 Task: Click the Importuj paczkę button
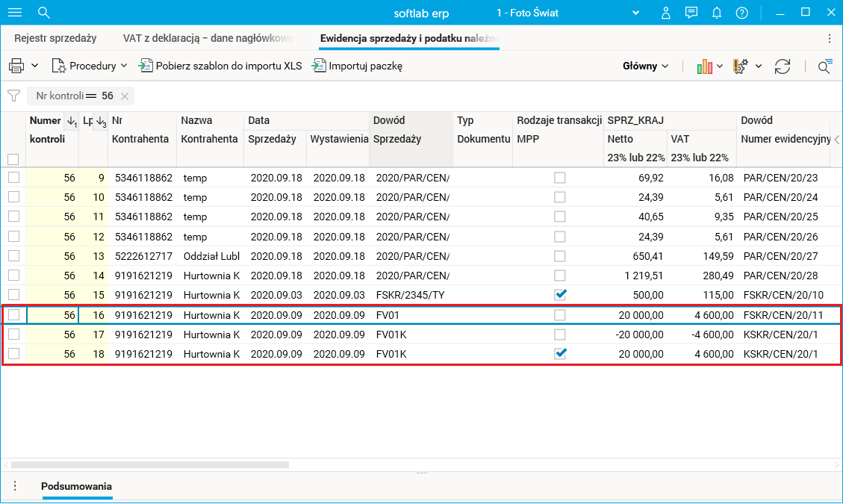click(x=357, y=66)
